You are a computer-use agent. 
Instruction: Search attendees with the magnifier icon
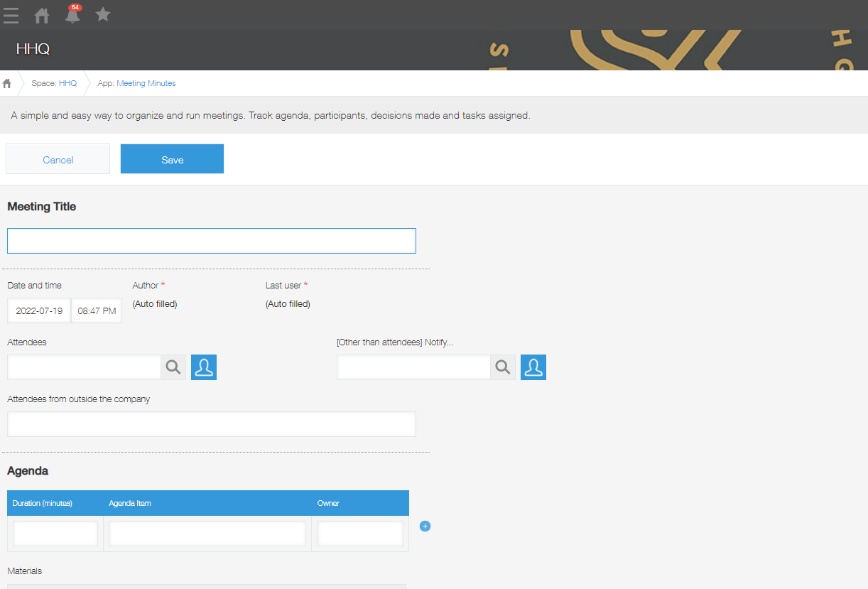(173, 367)
